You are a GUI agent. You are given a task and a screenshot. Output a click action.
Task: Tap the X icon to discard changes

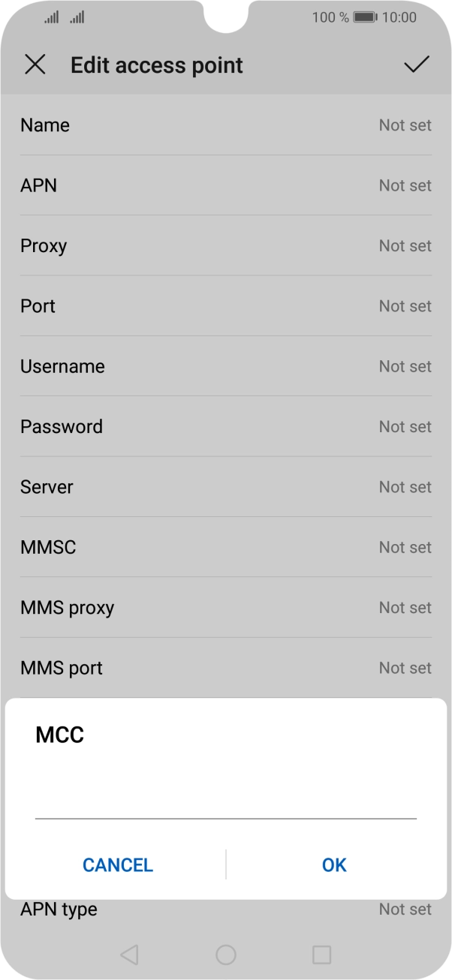[x=35, y=65]
